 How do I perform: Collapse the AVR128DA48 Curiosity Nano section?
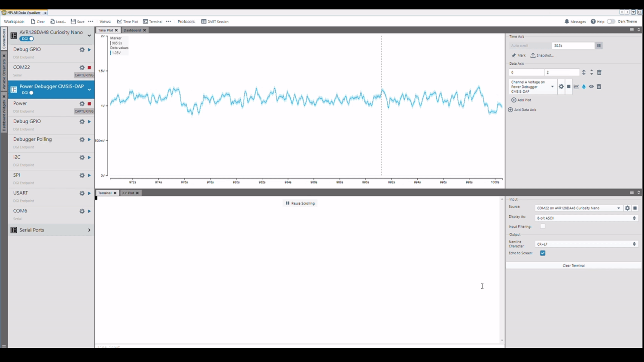[89, 36]
